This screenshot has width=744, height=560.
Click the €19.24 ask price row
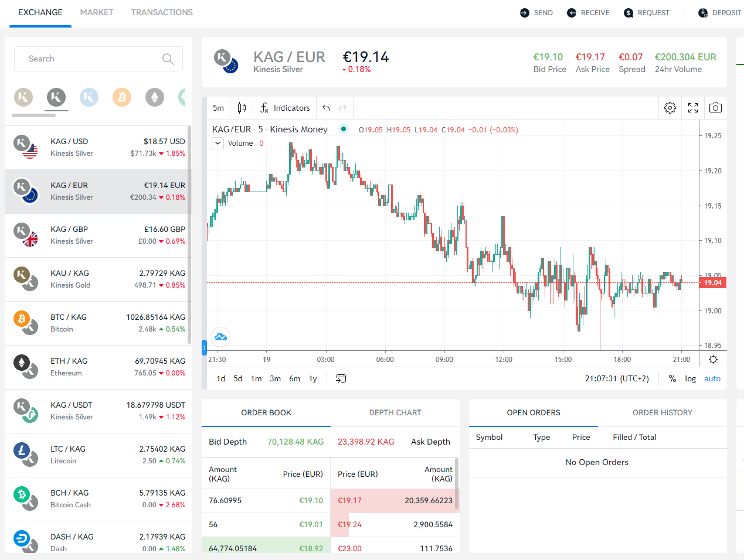(395, 525)
